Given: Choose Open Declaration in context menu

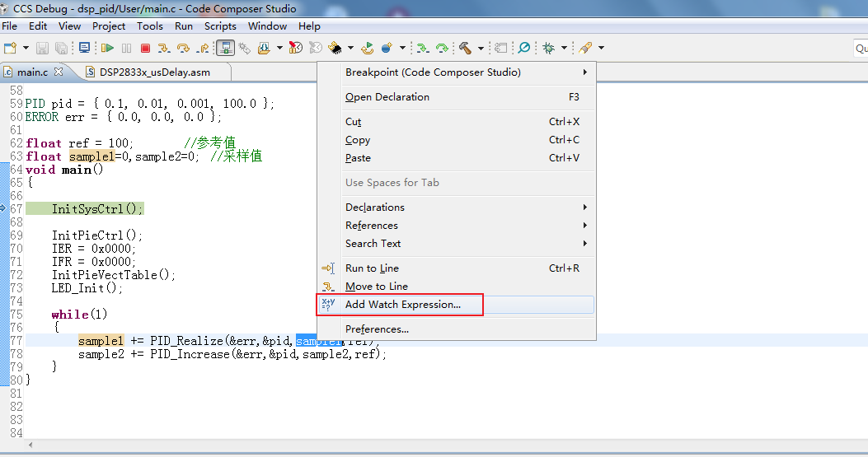Looking at the screenshot, I should [467, 97].
